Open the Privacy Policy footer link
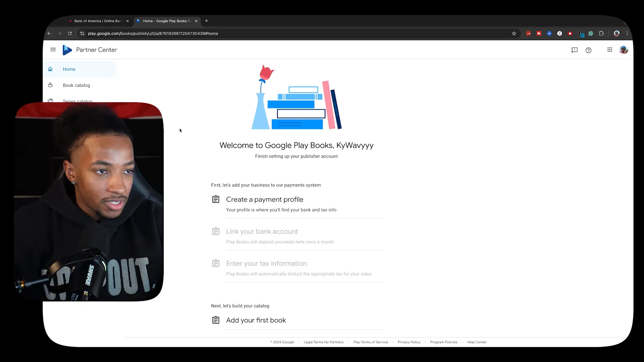The image size is (644, 362). (x=409, y=342)
